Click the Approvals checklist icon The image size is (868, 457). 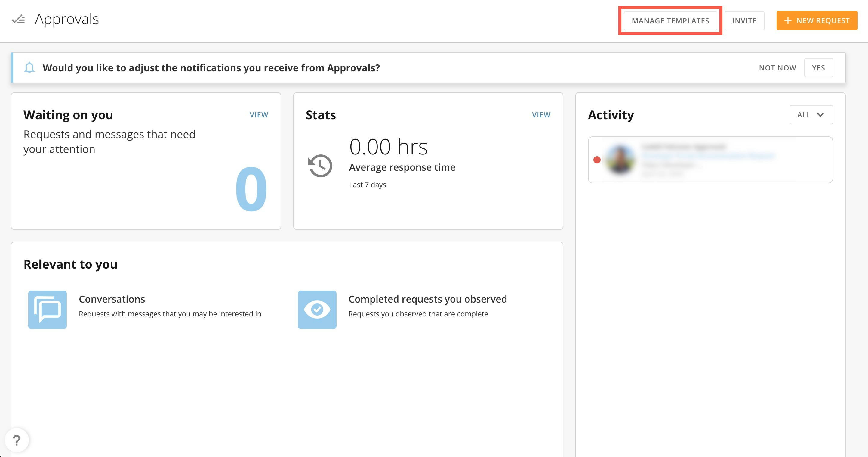point(18,20)
